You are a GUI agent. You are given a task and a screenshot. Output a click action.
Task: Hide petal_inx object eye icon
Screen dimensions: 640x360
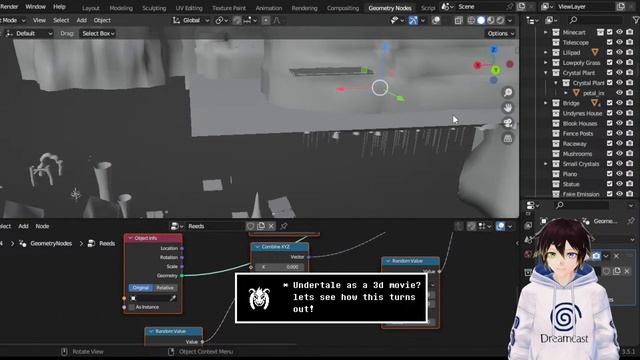point(620,93)
